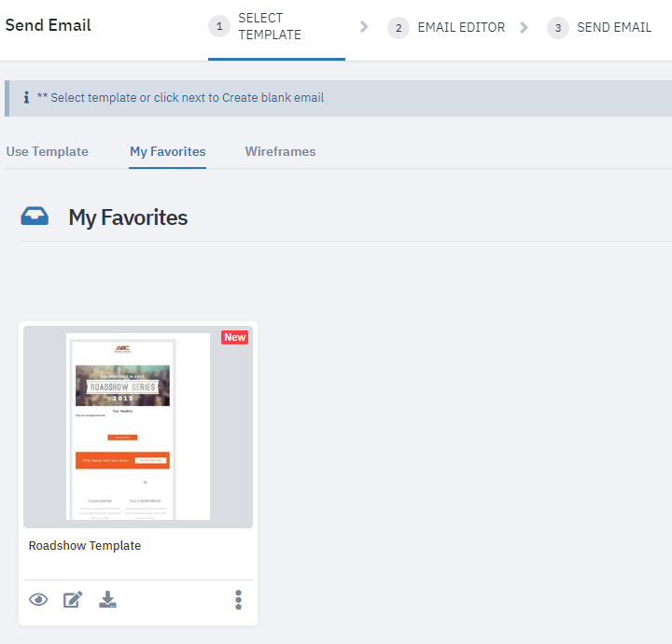Open more options menu on Roadshow Template card
This screenshot has width=672, height=644.
click(x=238, y=600)
